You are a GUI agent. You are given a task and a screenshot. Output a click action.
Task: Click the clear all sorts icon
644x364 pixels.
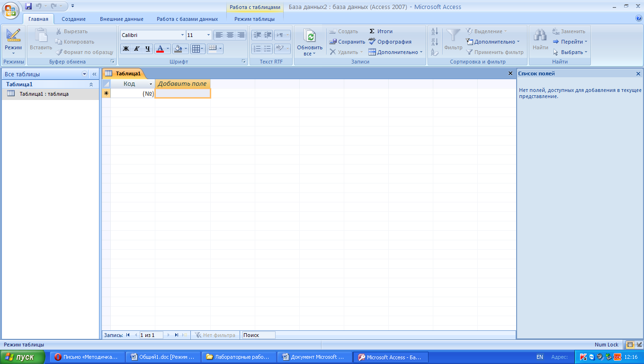435,52
